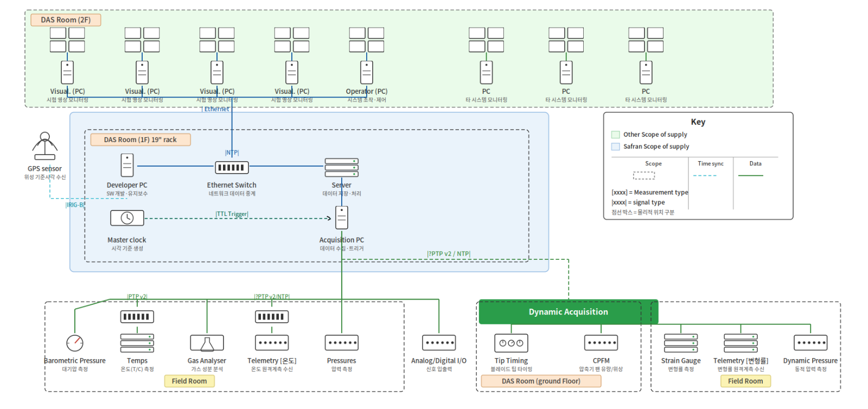Select the "네트워크 데이터 중계" caption

coord(232,194)
